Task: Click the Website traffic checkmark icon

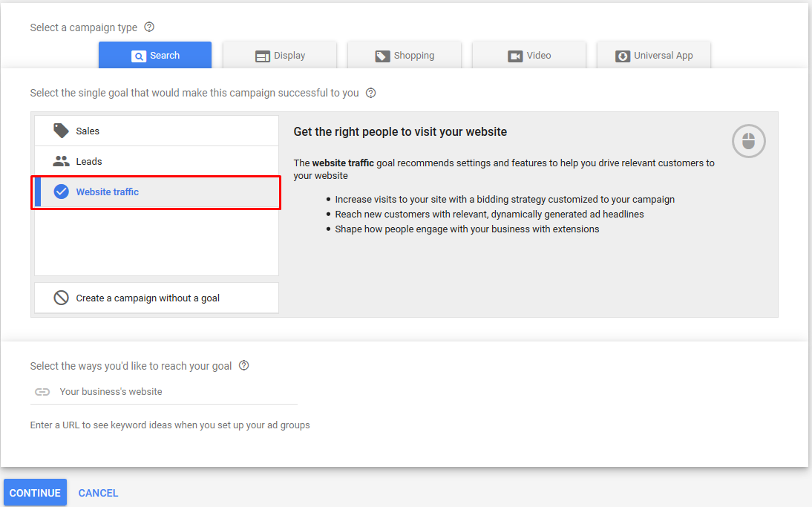Action: 61,191
